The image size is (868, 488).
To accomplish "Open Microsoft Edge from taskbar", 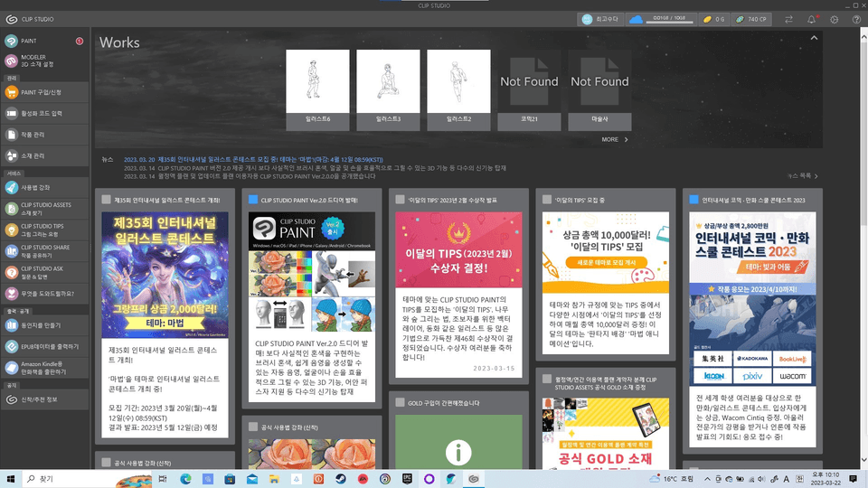I will pyautogui.click(x=185, y=479).
